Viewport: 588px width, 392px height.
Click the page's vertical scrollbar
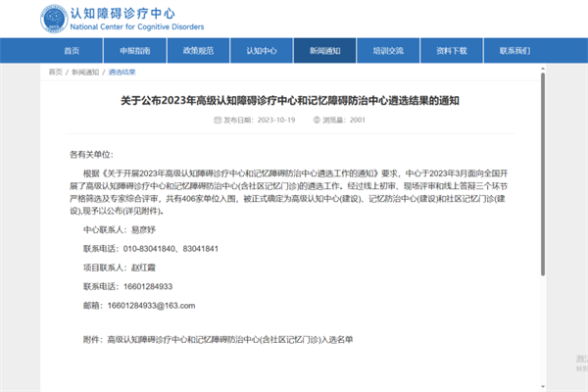pyautogui.click(x=582, y=196)
